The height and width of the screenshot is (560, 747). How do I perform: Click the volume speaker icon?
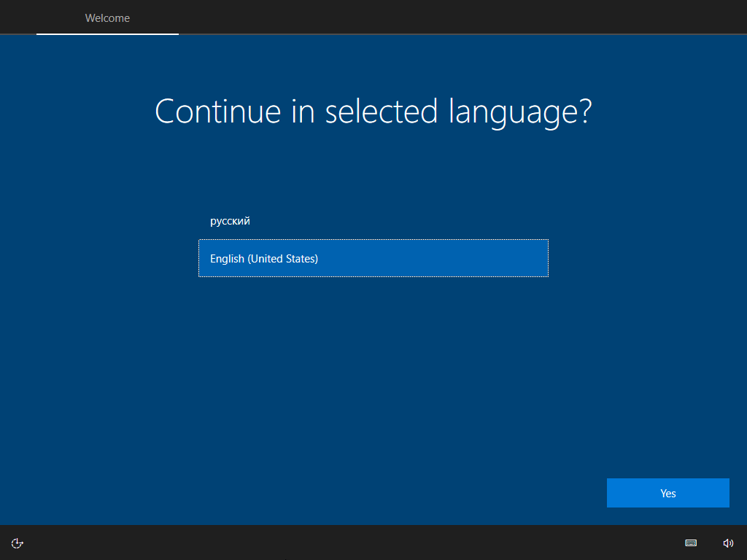728,542
